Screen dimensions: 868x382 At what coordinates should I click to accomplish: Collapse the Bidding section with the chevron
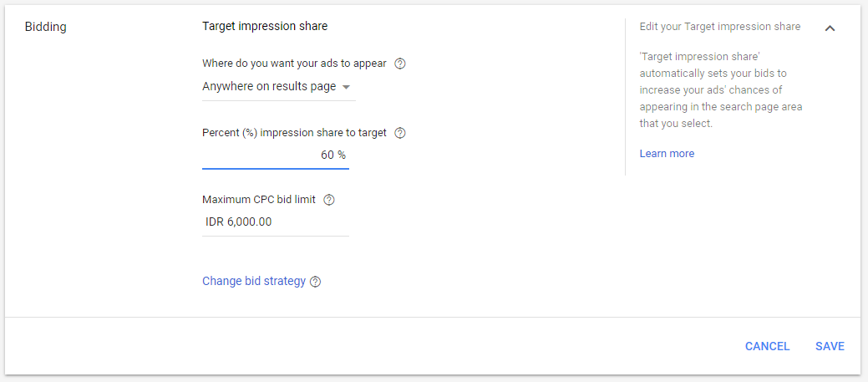pyautogui.click(x=830, y=28)
